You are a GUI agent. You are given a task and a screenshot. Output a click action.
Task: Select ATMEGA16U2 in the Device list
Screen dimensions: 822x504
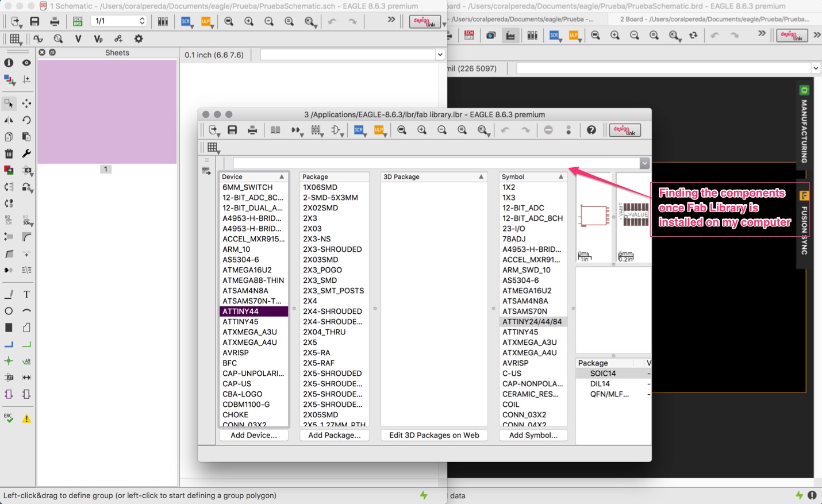click(253, 270)
